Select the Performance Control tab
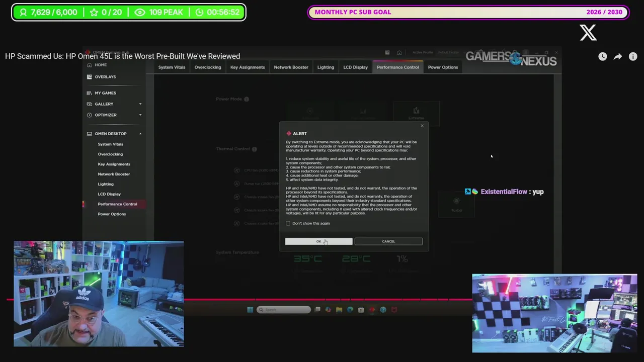The image size is (644, 362). (397, 67)
